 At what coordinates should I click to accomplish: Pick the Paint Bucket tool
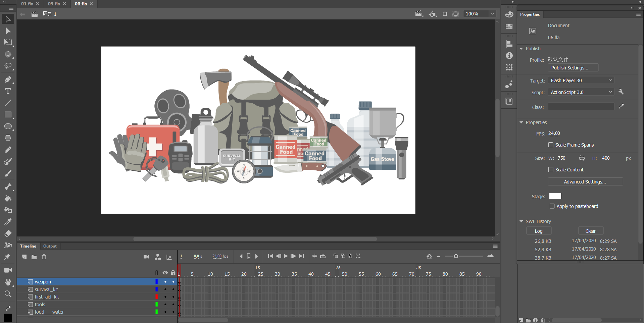(x=8, y=199)
